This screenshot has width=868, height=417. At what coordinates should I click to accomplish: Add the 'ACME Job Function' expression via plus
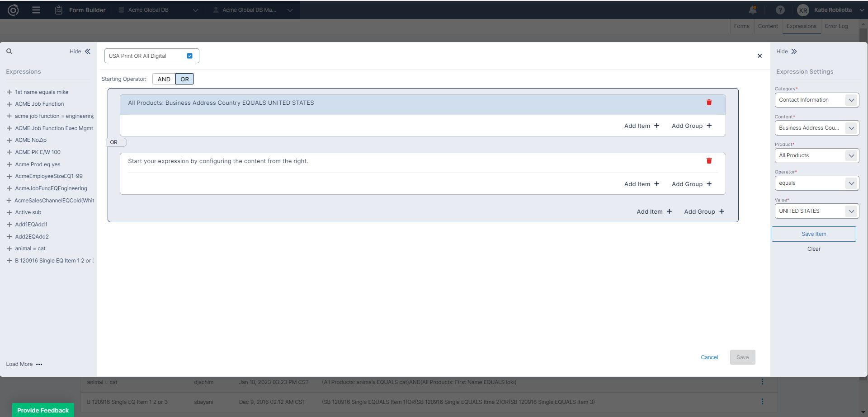9,104
